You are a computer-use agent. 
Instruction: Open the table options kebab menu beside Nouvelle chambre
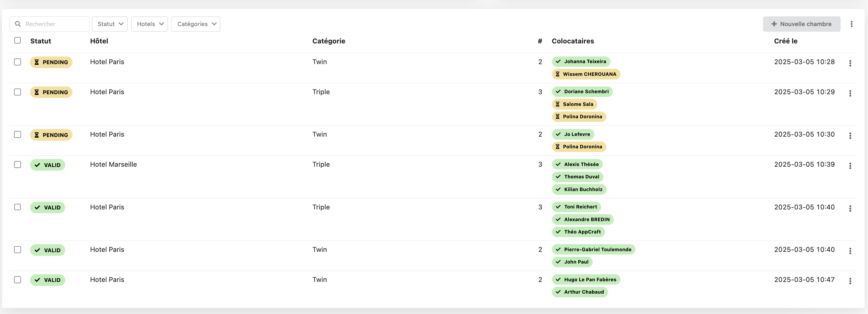pyautogui.click(x=851, y=24)
